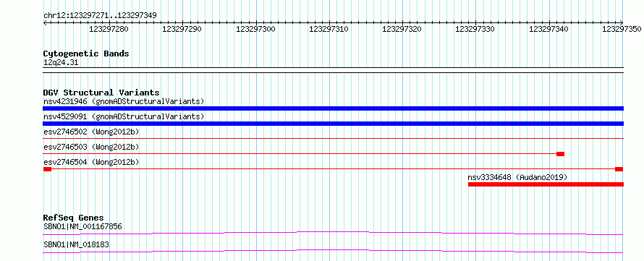Open the esv2746503 (Wong2012b) label
Image resolution: width=644 pixels, height=261 pixels.
coord(91,147)
